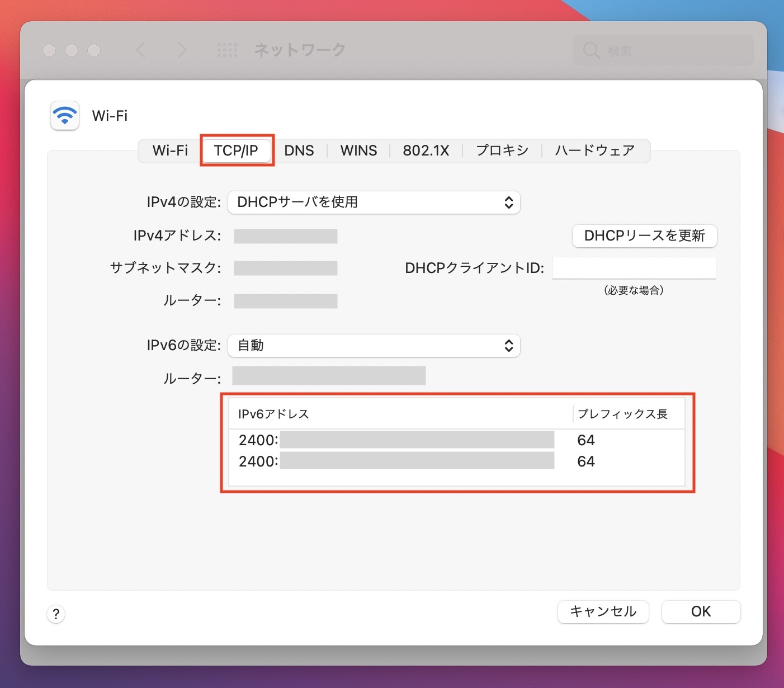This screenshot has height=688, width=784.
Task: Open the 802.1X tab
Action: point(426,150)
